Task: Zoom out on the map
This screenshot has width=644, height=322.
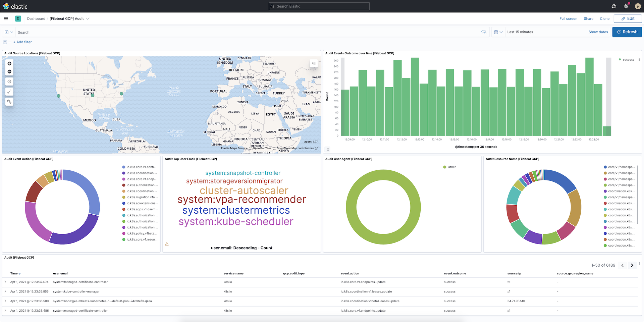Action: (9, 71)
